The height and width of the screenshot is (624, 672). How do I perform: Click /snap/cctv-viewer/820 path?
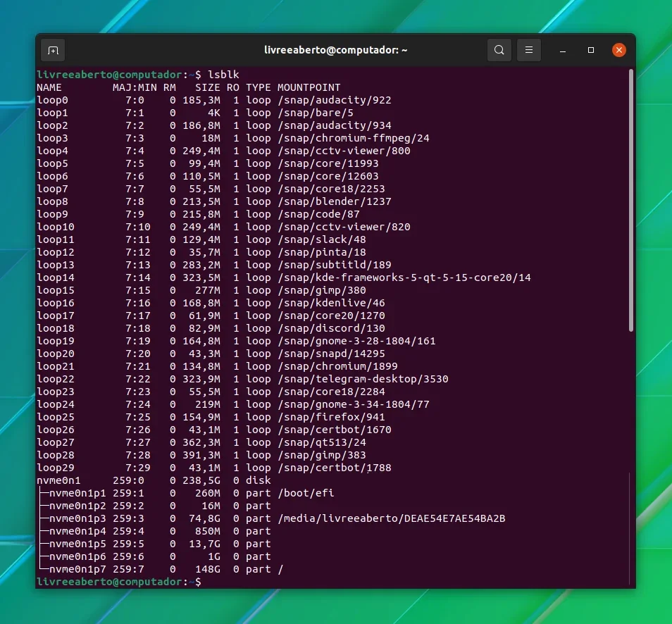pos(344,227)
